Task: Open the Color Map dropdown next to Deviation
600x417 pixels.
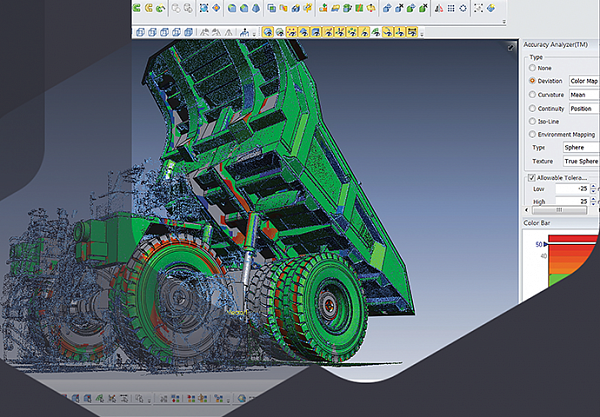Action: pyautogui.click(x=583, y=80)
